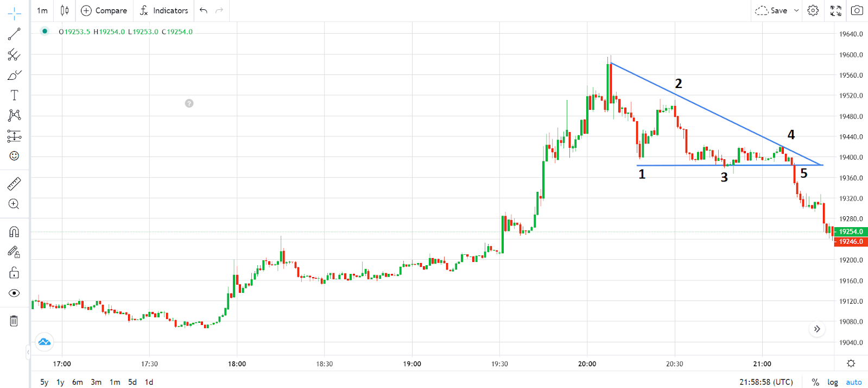868x388 pixels.
Task: Take a chart snapshot with camera icon
Action: [x=857, y=10]
